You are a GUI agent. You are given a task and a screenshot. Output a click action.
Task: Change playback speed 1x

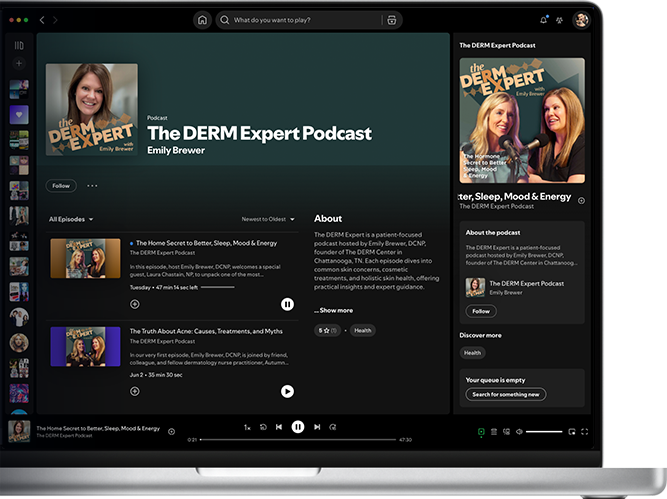(x=247, y=427)
